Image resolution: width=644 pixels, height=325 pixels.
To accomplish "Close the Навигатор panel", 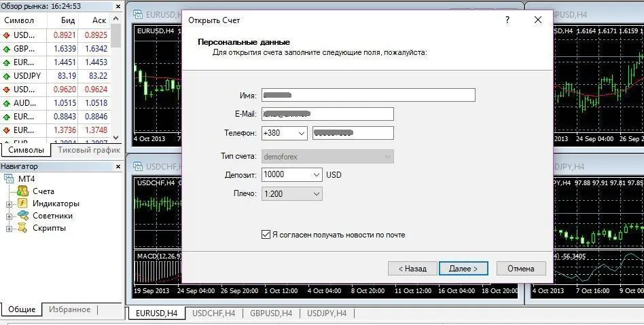I will (118, 167).
